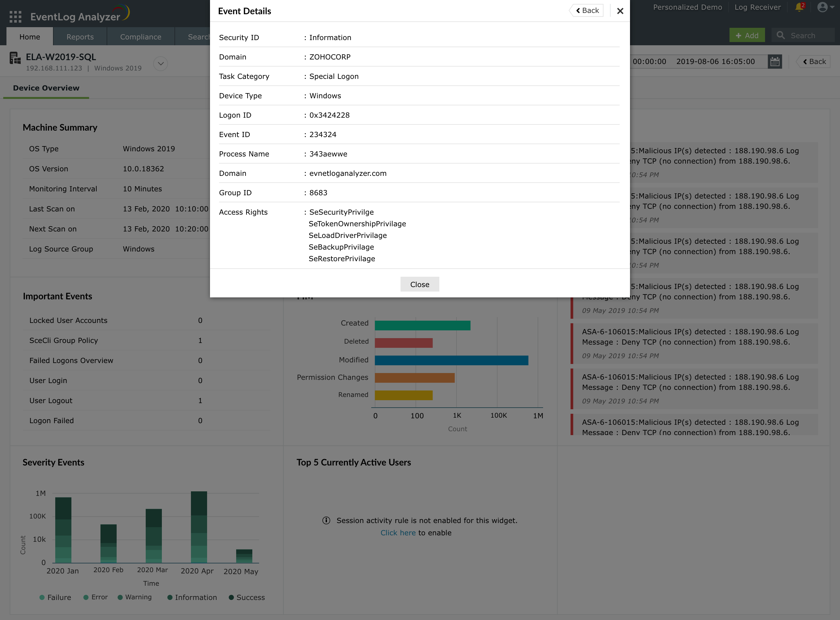The width and height of the screenshot is (840, 620).
Task: Click the Search magnifier icon
Action: click(781, 35)
